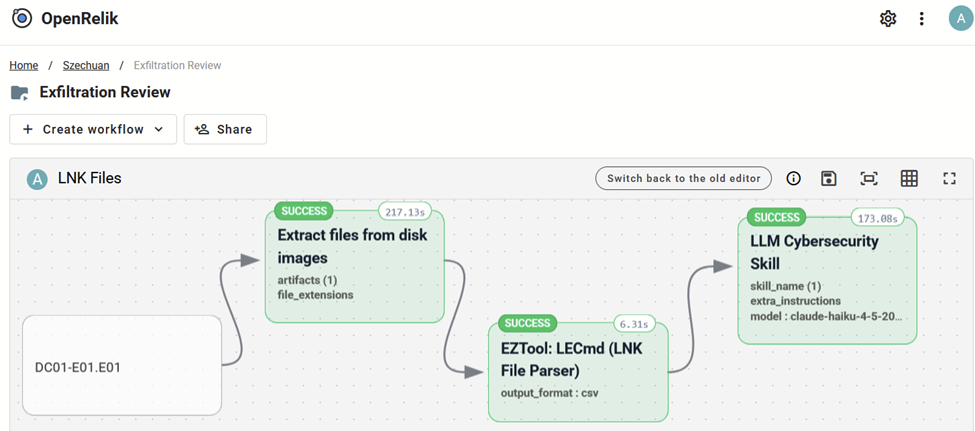
Task: Click the extra_instructions parameter text
Action: (796, 301)
